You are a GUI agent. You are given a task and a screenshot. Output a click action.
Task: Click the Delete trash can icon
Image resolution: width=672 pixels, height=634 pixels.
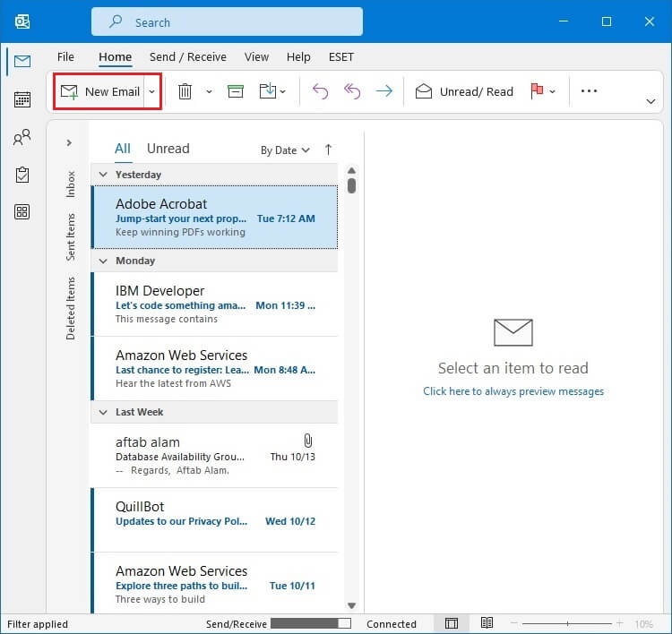(x=185, y=91)
